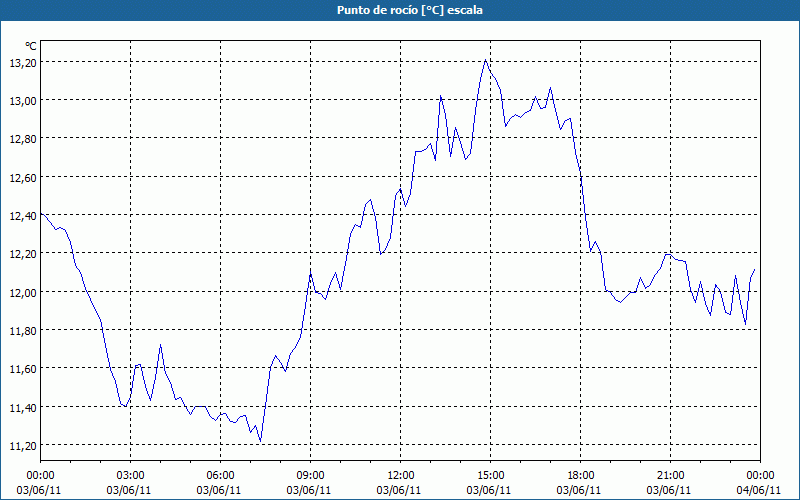
Task: Select the 13,00 y-axis label
Action: click(22, 100)
